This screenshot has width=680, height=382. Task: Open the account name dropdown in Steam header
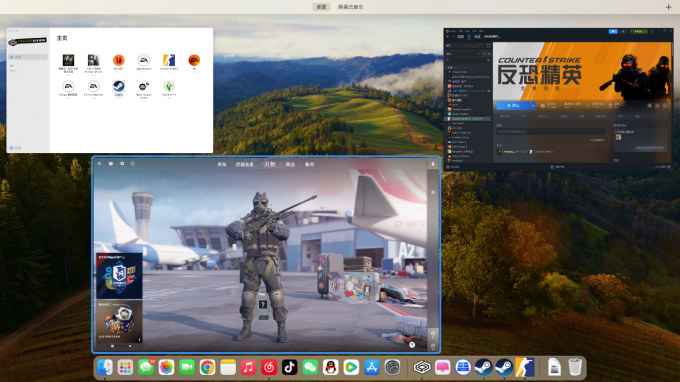[x=640, y=32]
